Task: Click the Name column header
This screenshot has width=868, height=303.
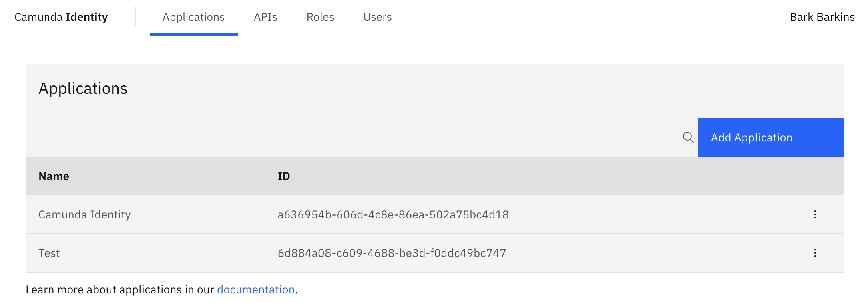Action: 54,176
